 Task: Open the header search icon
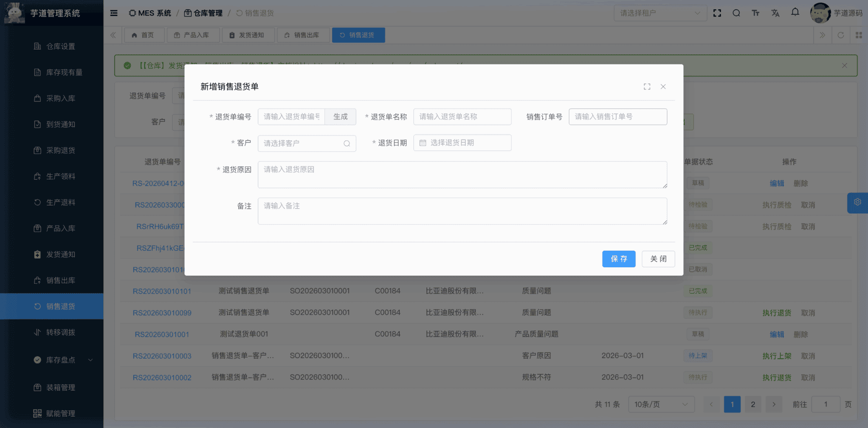tap(736, 13)
